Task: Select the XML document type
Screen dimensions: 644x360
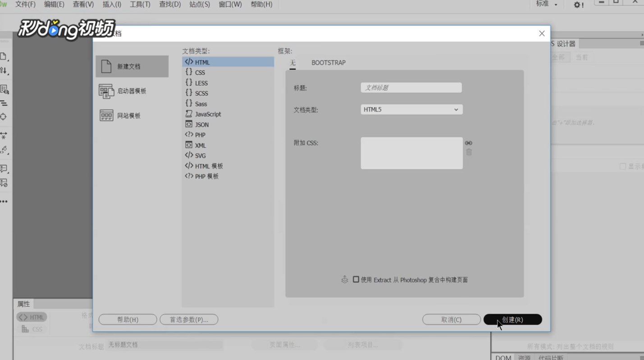Action: (x=228, y=145)
